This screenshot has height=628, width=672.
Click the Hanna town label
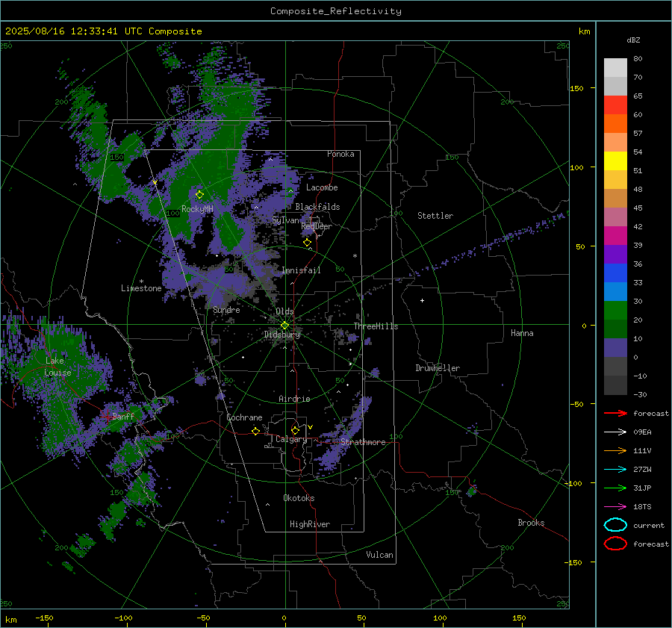522,333
